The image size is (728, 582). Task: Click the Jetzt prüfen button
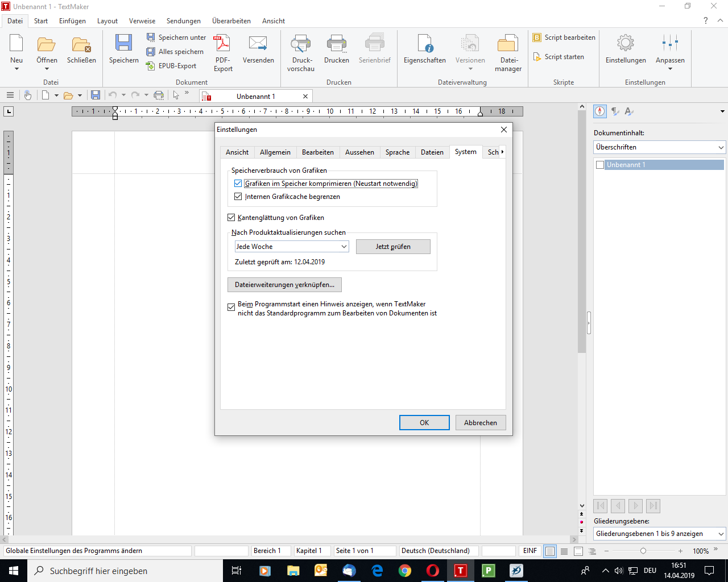393,247
